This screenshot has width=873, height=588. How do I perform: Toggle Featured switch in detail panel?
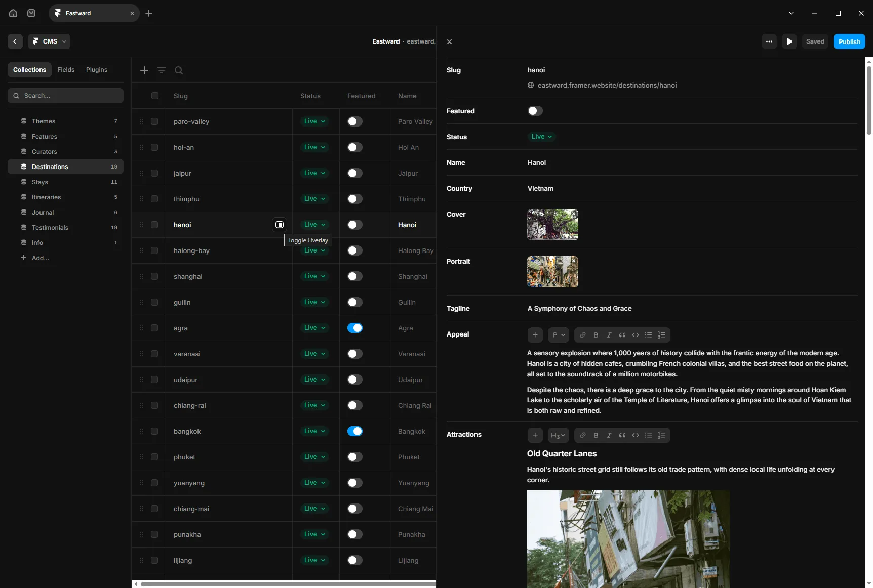tap(535, 111)
